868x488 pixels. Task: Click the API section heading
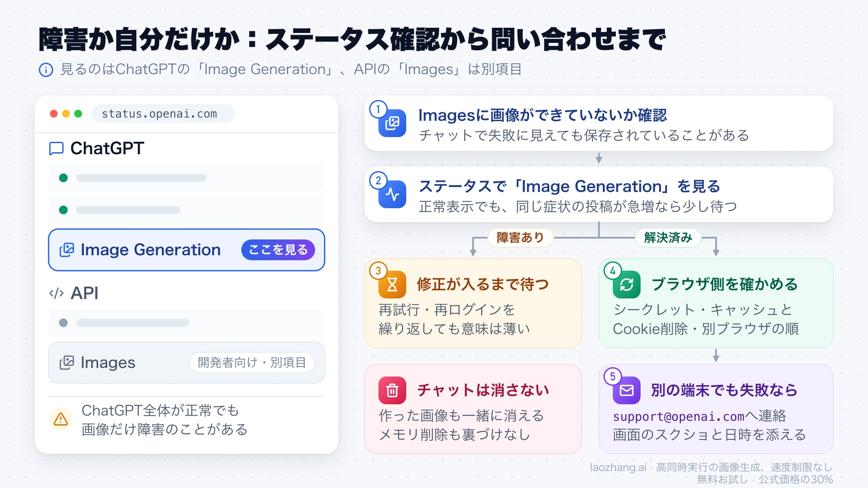(x=85, y=293)
